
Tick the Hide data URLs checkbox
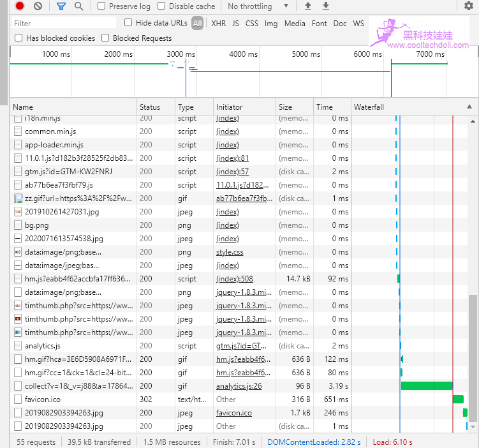point(129,23)
